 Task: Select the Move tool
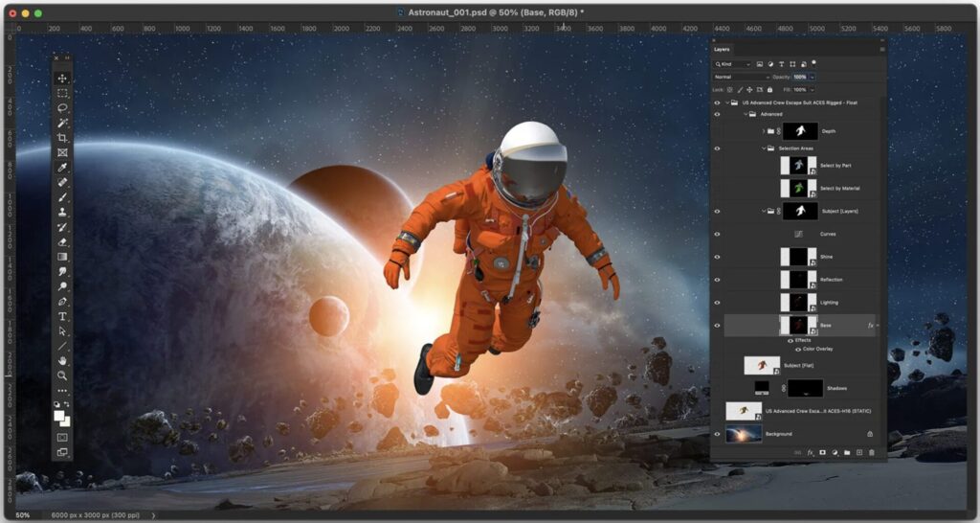coord(62,79)
